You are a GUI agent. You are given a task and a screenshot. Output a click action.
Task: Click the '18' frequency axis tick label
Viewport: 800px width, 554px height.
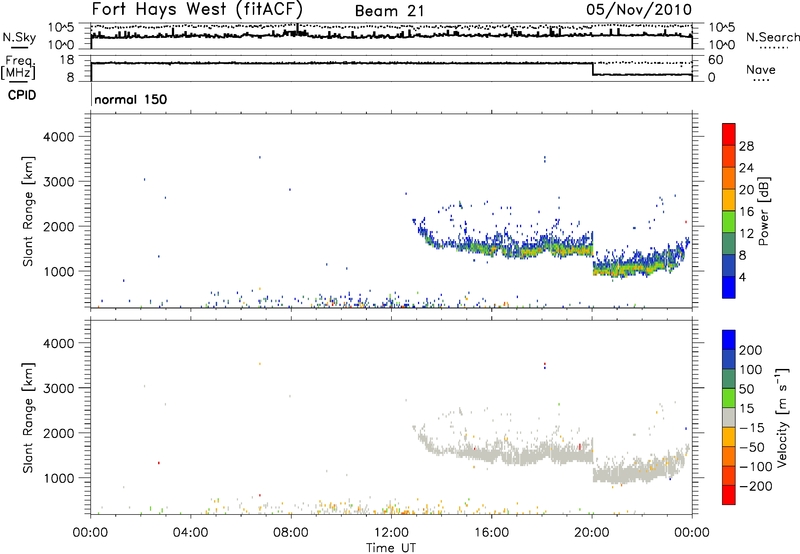click(x=66, y=60)
